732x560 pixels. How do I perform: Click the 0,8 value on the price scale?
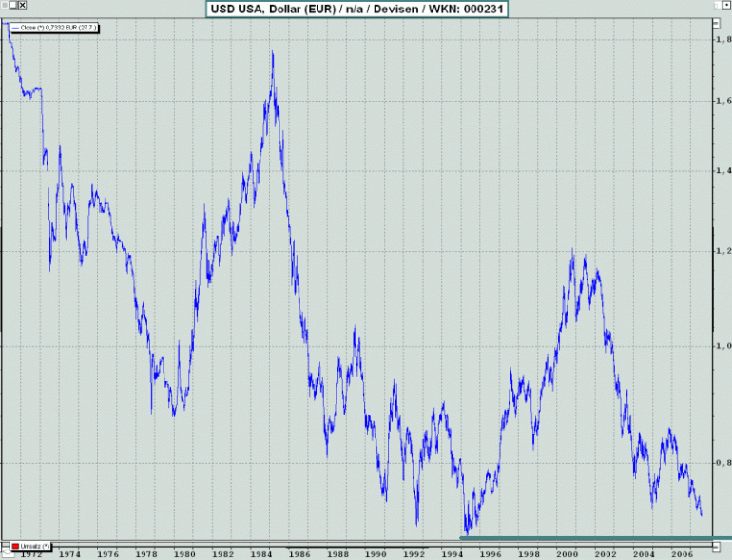pos(723,463)
